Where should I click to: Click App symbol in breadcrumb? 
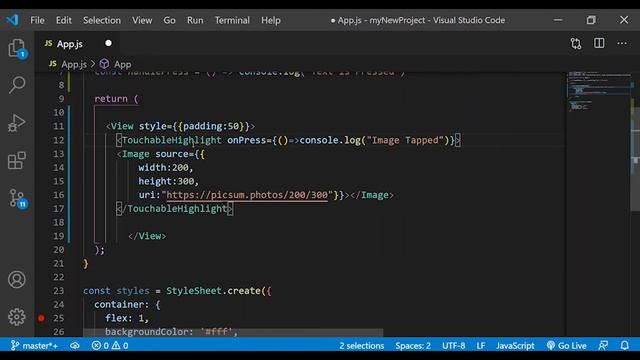122,64
